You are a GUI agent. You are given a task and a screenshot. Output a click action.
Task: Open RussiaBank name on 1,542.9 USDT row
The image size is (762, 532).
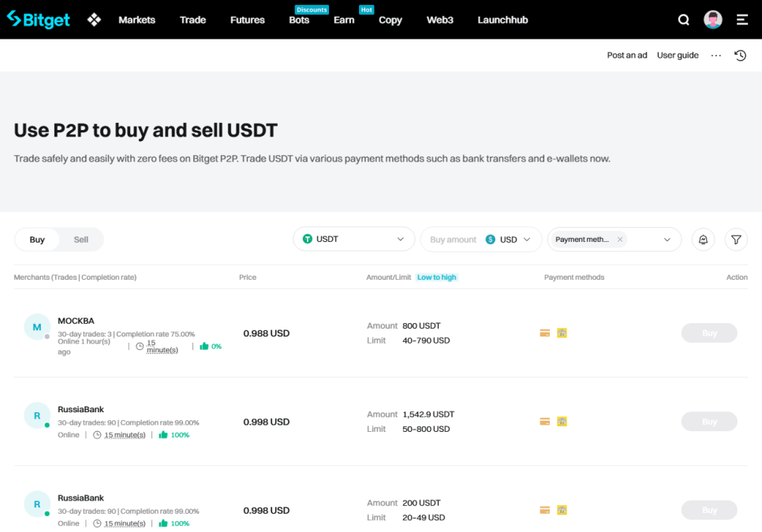[80, 409]
